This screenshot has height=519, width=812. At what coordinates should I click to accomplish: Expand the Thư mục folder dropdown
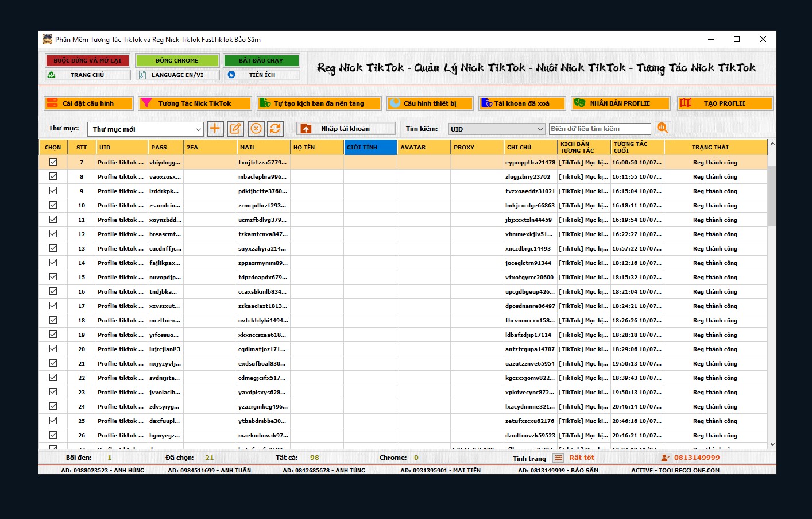[x=198, y=129]
